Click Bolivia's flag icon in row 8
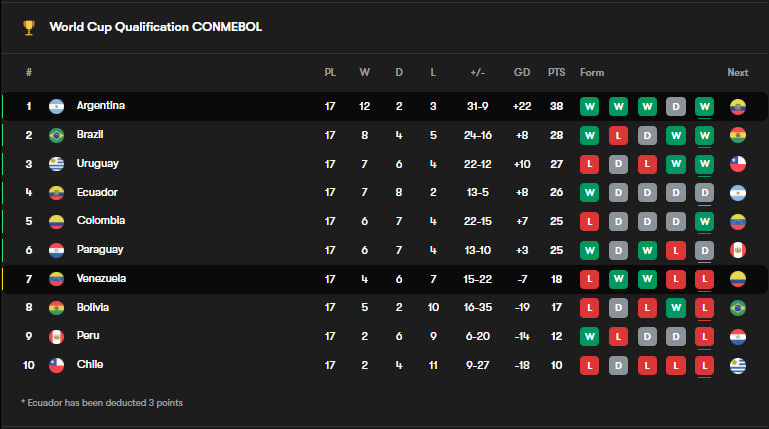The height and width of the screenshot is (429, 769). coord(57,308)
